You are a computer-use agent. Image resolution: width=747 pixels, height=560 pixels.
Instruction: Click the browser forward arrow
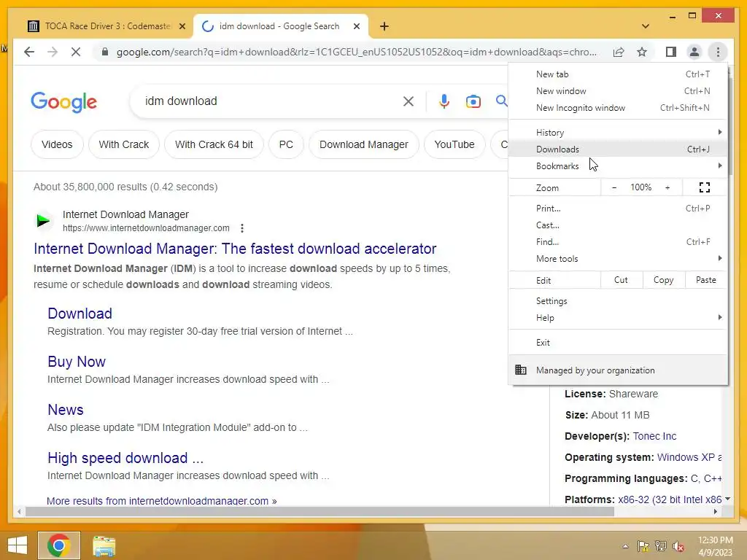pyautogui.click(x=53, y=52)
